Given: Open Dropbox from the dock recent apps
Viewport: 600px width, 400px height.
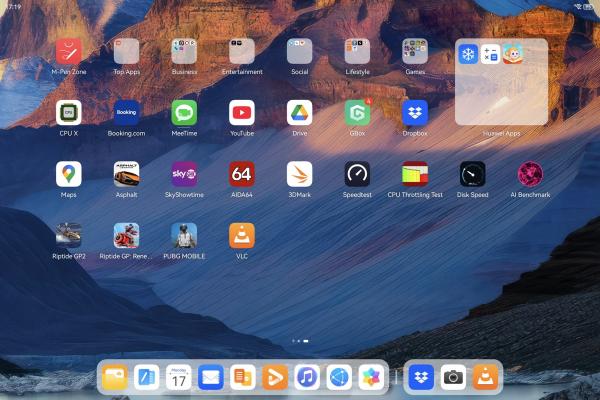Looking at the screenshot, I should 421,377.
